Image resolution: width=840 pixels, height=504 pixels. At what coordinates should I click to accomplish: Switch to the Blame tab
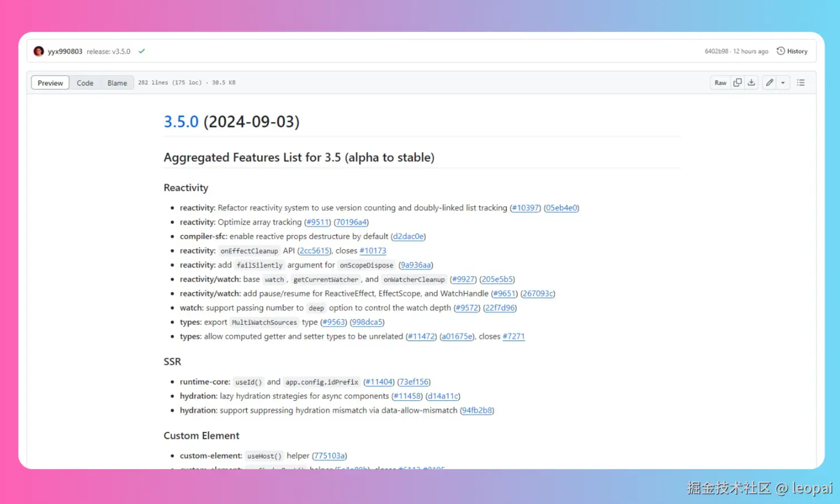(117, 83)
